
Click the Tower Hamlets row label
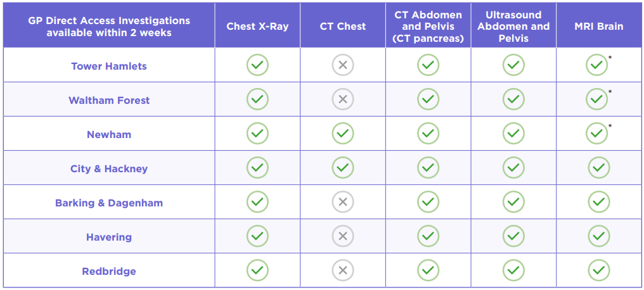click(109, 66)
